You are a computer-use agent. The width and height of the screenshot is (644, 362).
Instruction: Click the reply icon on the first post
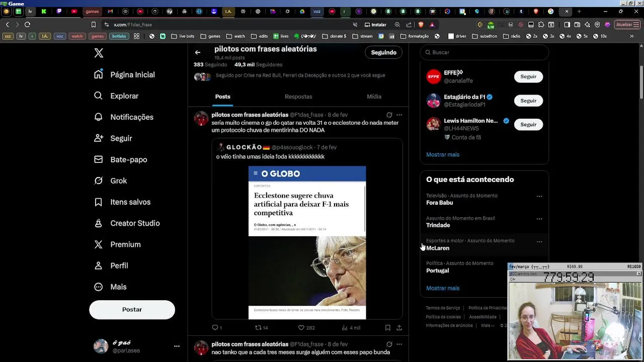[215, 328]
